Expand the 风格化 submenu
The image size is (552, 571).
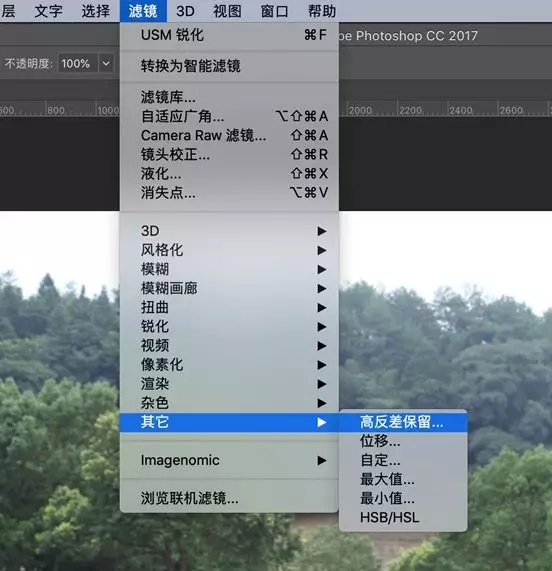(x=229, y=250)
